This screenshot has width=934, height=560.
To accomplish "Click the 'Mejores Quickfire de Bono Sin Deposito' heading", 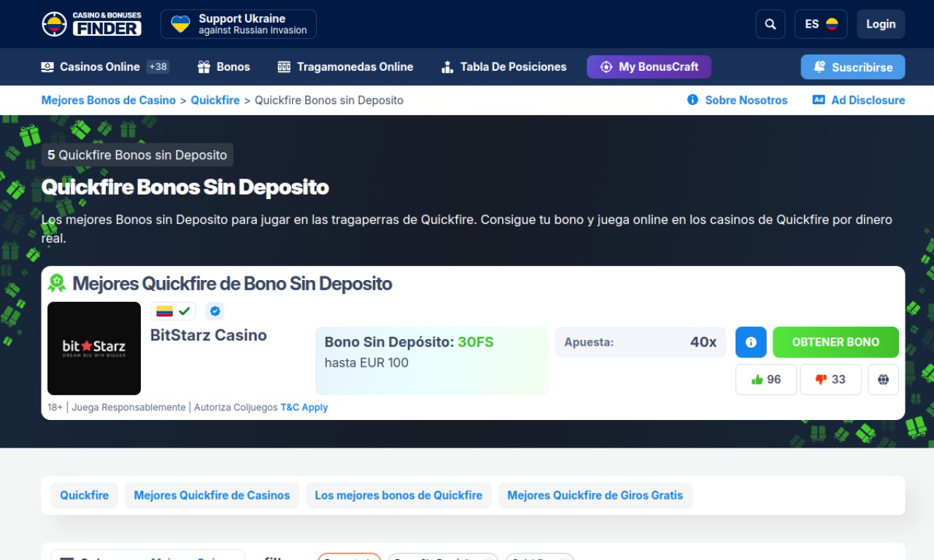I will click(233, 284).
